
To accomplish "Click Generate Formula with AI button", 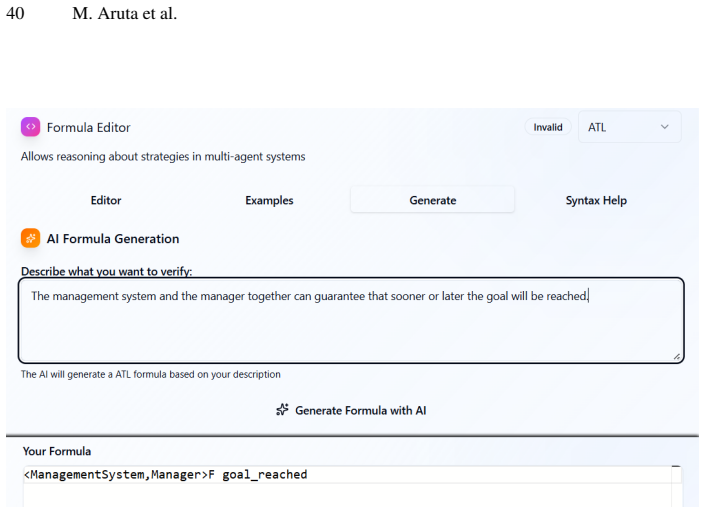I will coord(351,410).
